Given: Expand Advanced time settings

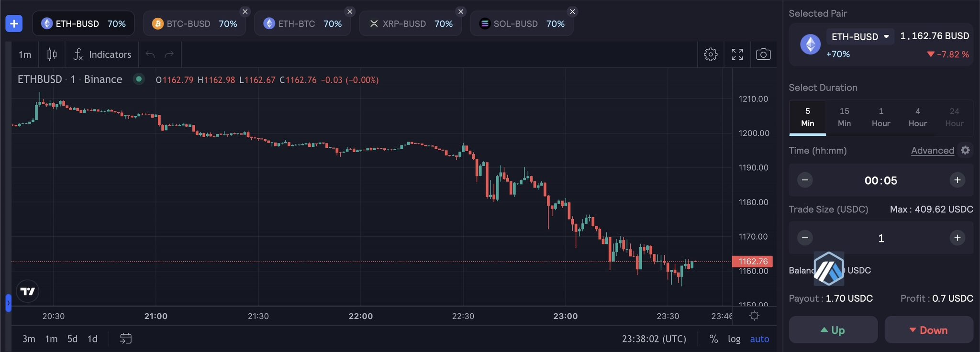Looking at the screenshot, I should [x=932, y=150].
